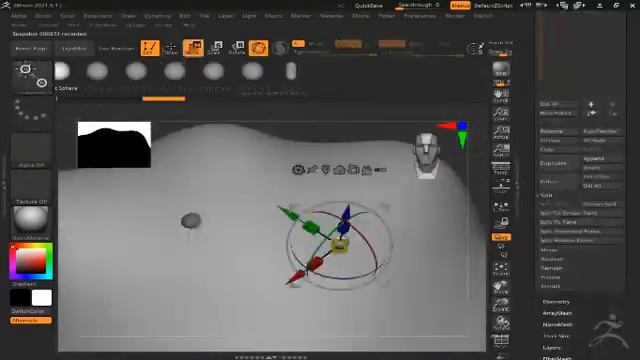Toggle the Floor grid button

[x=501, y=187]
